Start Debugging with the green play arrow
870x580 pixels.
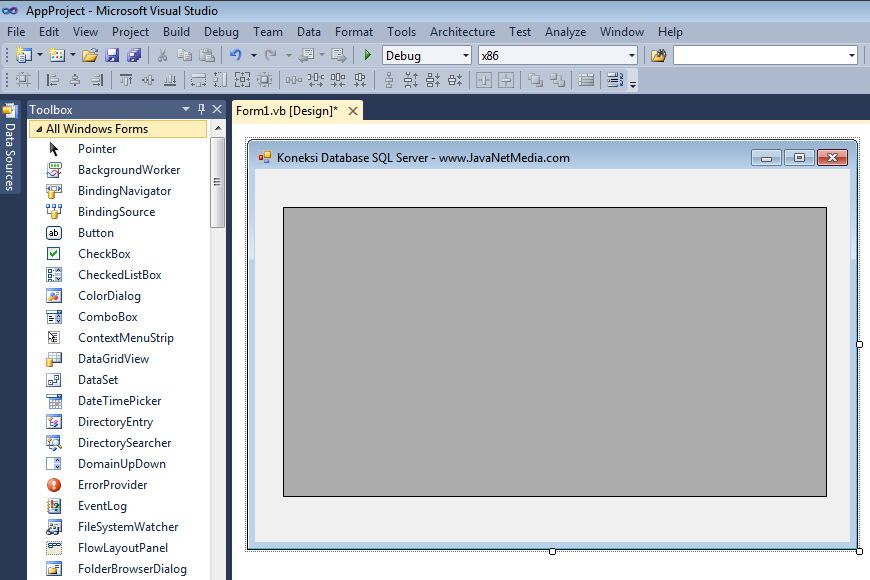click(369, 55)
